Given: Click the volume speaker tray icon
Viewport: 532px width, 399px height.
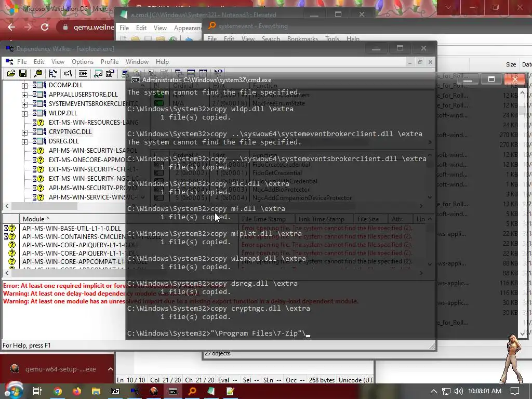Looking at the screenshot, I should point(459,391).
